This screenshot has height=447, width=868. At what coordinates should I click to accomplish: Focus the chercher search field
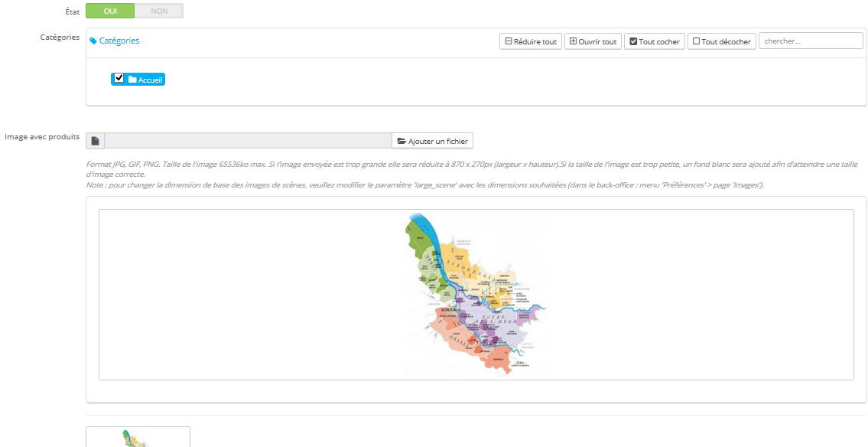pos(811,41)
